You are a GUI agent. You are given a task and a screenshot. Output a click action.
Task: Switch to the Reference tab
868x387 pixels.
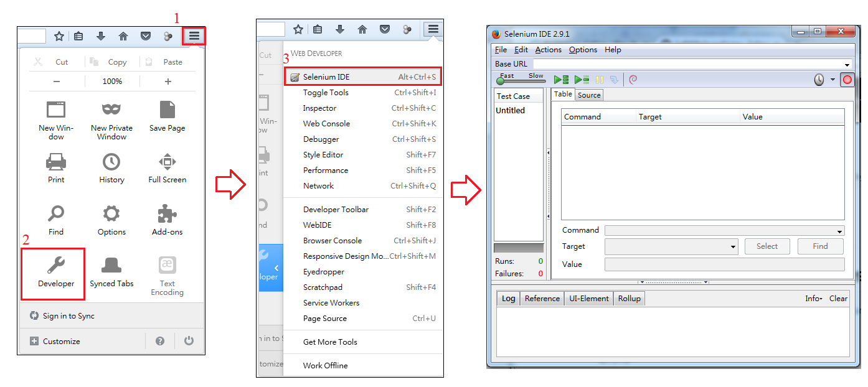[542, 299]
